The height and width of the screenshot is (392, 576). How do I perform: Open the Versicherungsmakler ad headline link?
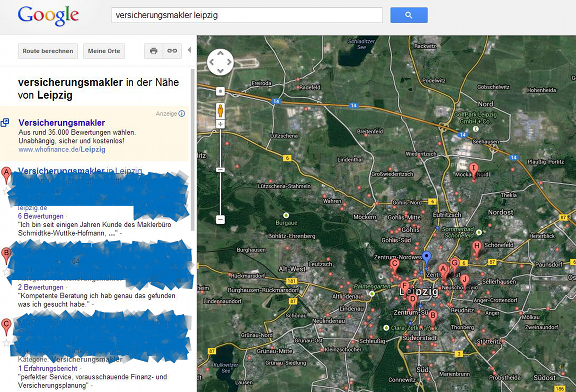(62, 123)
